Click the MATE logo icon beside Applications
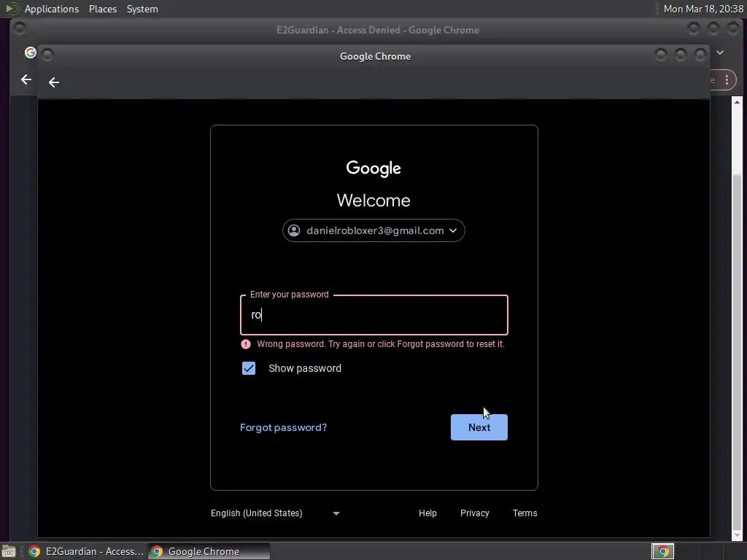The image size is (747, 560). coord(12,9)
